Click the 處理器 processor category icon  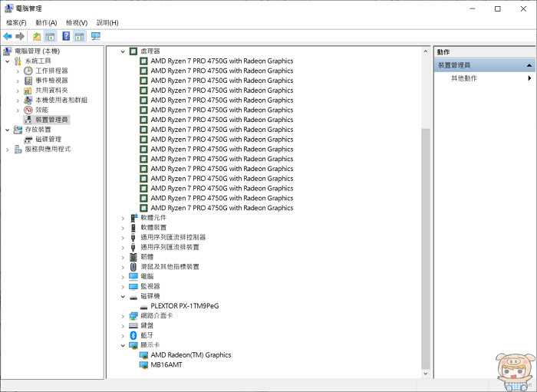(x=133, y=51)
